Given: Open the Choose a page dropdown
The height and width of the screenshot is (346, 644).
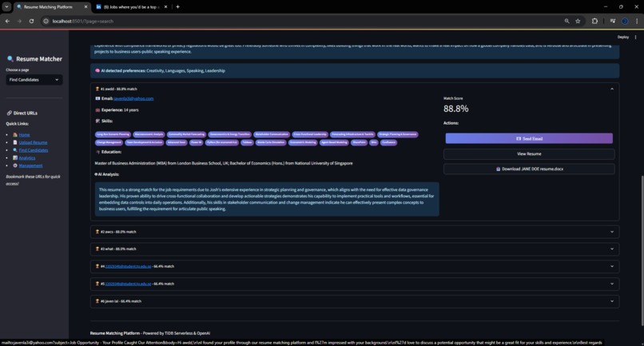Looking at the screenshot, I should click(x=34, y=80).
